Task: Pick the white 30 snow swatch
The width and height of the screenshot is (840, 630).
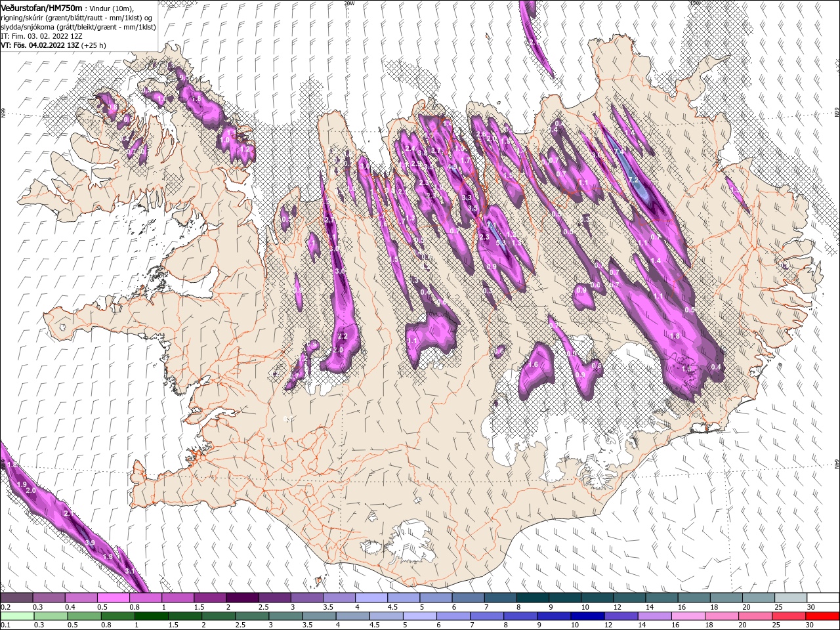Action: (x=824, y=598)
